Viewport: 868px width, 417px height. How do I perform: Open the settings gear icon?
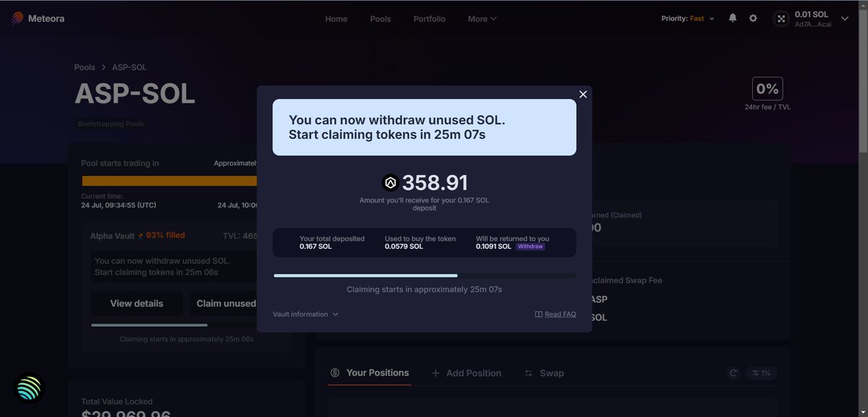pos(753,18)
